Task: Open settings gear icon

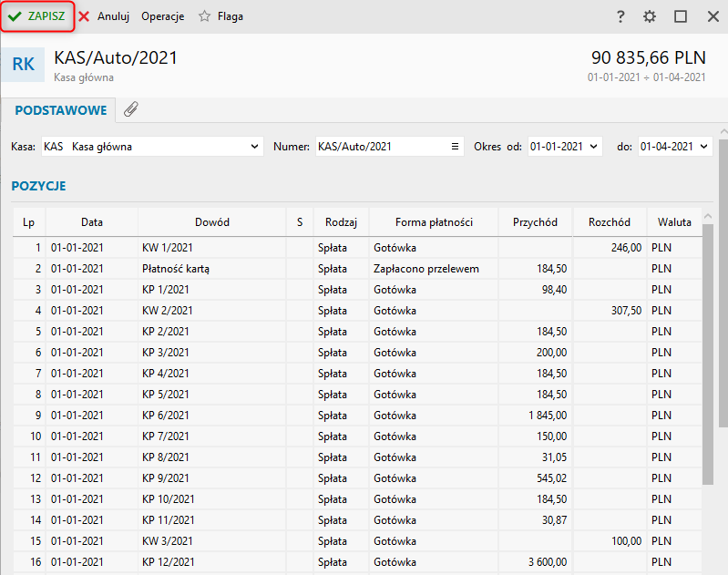Action: (650, 16)
